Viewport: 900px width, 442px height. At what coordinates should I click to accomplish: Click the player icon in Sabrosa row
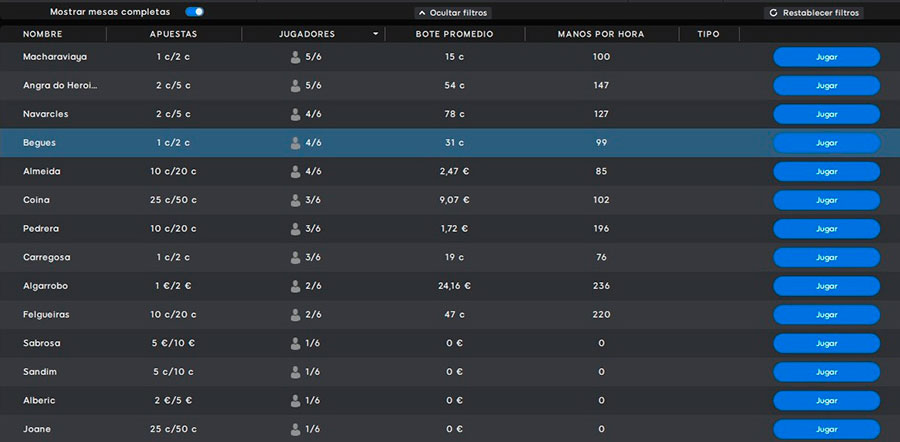(295, 344)
